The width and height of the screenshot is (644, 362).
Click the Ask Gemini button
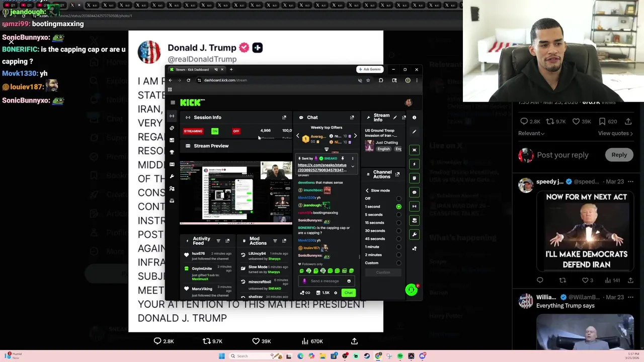click(x=370, y=69)
